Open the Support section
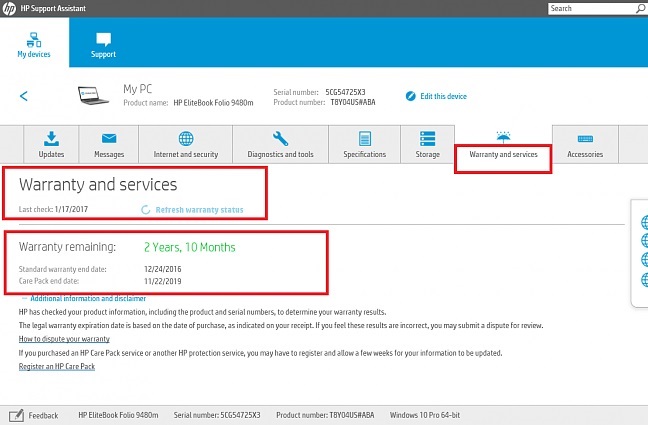Viewport: 648px width, 425px height. click(103, 45)
